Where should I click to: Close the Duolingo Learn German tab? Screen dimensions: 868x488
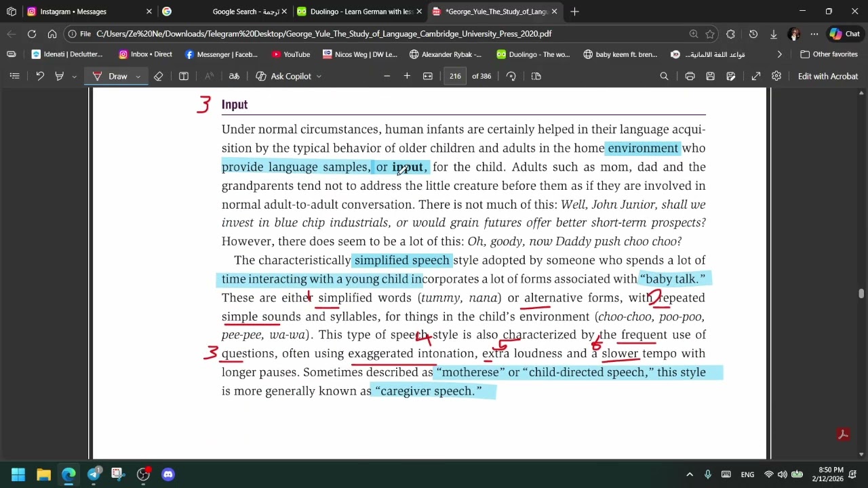[x=419, y=12]
